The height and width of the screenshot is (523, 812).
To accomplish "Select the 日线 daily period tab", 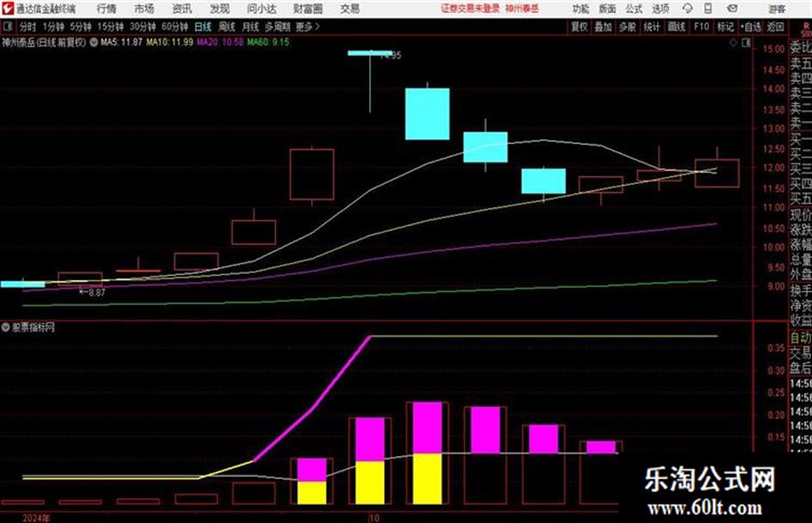I will tap(203, 27).
